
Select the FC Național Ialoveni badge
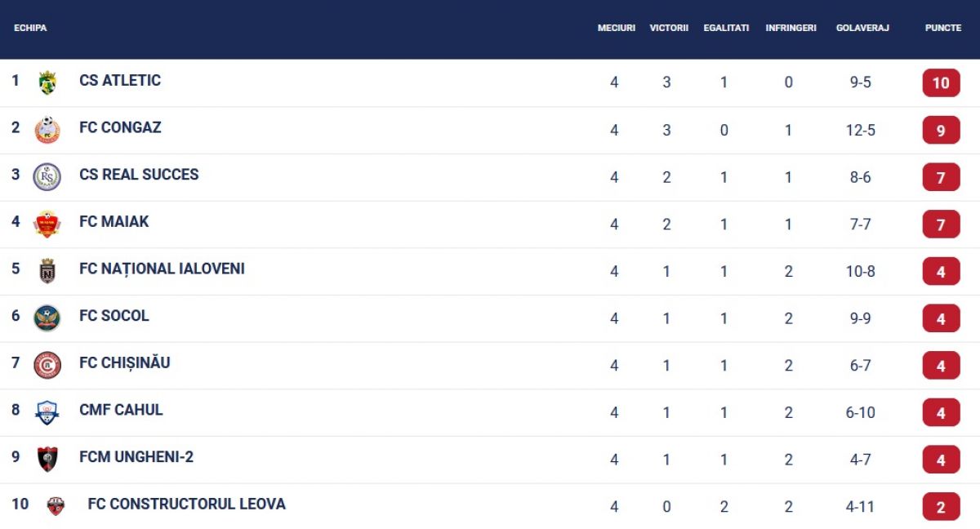coord(47,271)
